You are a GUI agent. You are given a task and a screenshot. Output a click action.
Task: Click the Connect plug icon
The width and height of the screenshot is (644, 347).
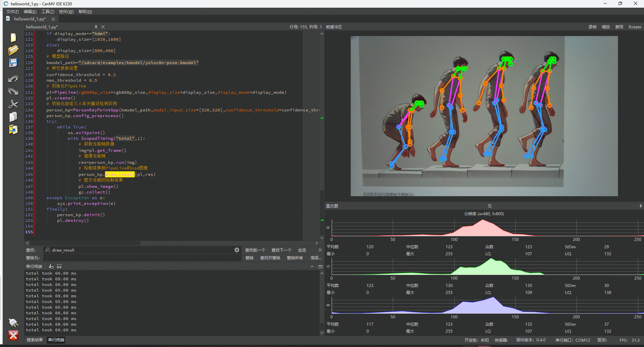click(13, 322)
